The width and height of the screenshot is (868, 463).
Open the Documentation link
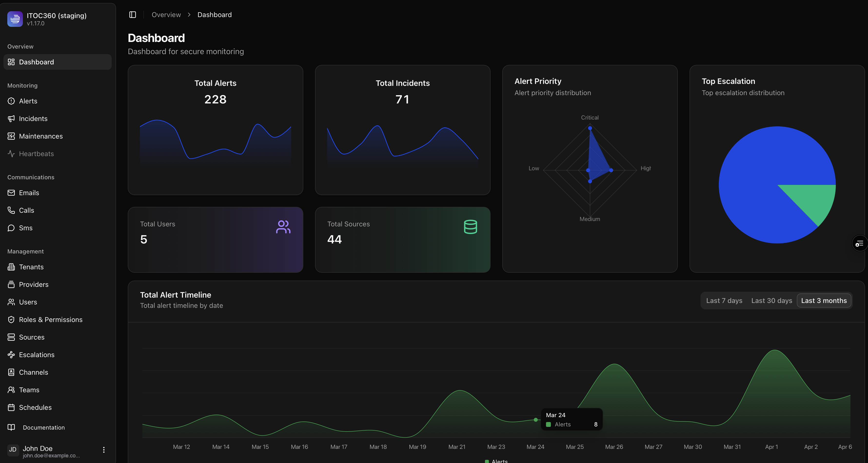point(43,428)
